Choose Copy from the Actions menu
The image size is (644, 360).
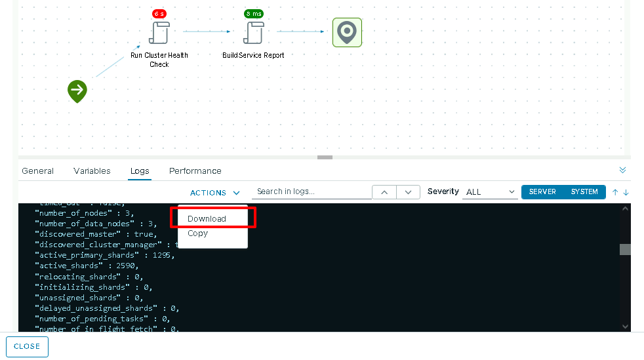(197, 233)
